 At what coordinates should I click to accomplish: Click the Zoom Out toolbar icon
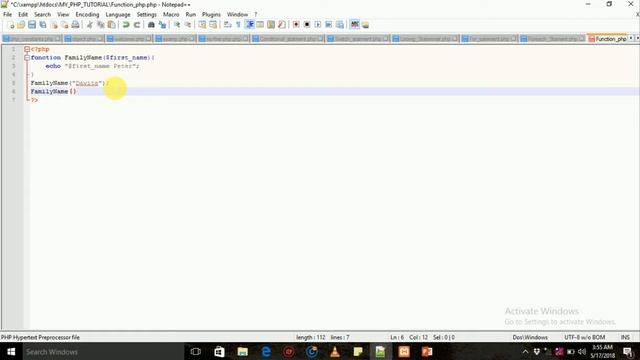click(187, 25)
